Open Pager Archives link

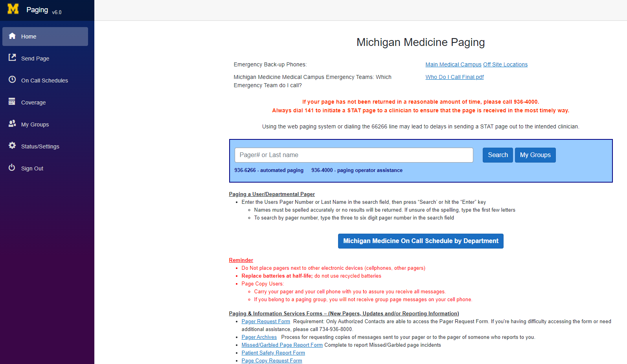tap(259, 337)
